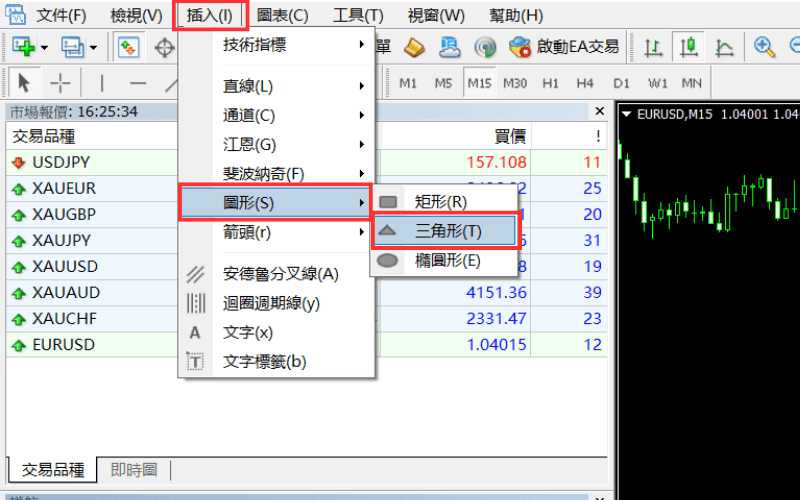Select the D1 timeframe

point(621,83)
